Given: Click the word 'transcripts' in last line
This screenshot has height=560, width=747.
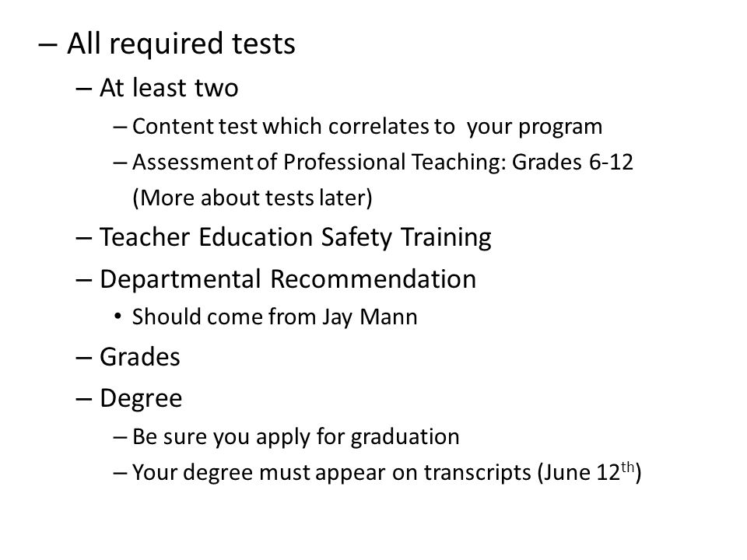Looking at the screenshot, I should coord(477,472).
